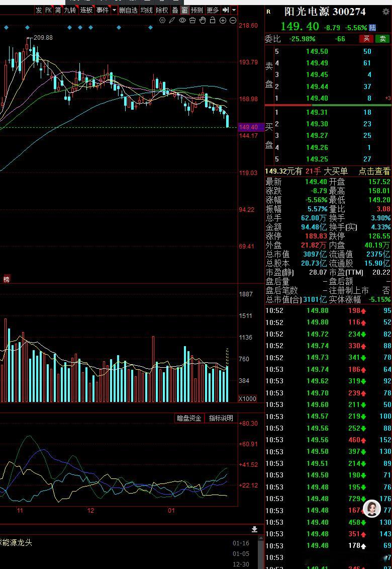This screenshot has width=392, height=569.
Task: Click the stock title 阳光电源 300274
Action: click(x=325, y=12)
